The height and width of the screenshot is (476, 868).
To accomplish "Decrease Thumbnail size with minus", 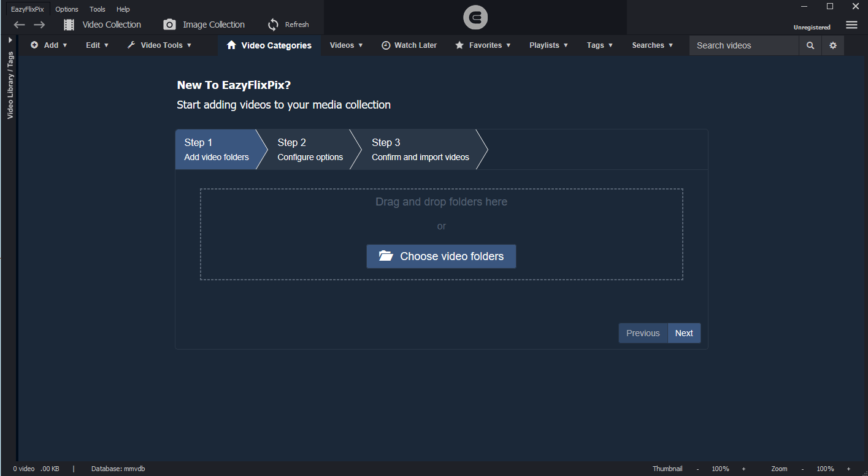I will point(697,469).
